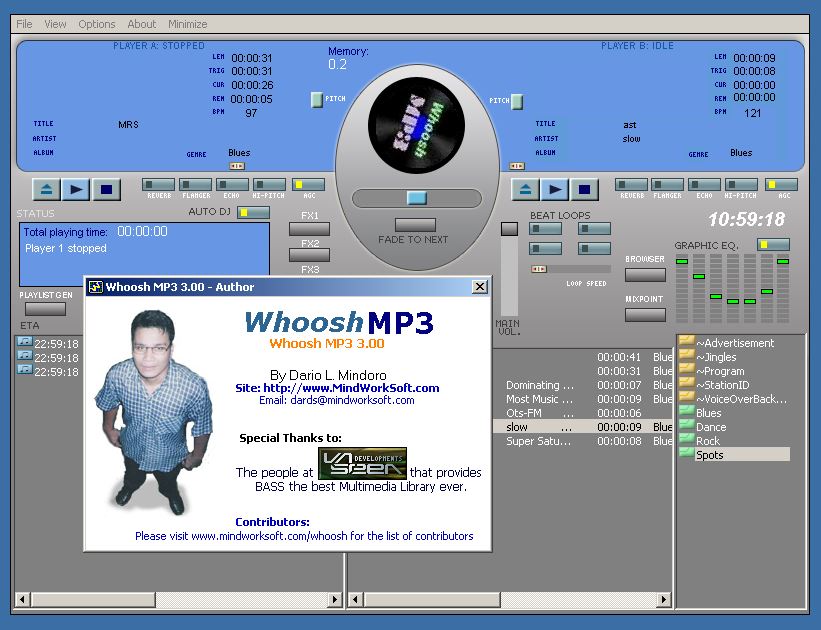
Task: Click the green Blues folder icon
Action: tap(686, 412)
